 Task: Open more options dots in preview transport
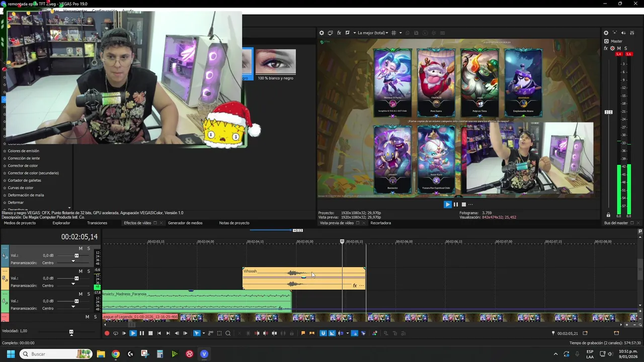point(471,204)
